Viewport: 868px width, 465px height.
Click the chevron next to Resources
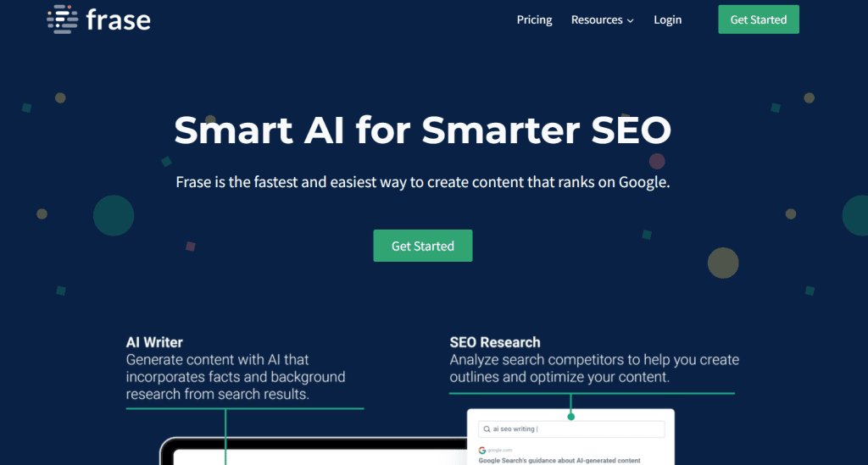630,21
